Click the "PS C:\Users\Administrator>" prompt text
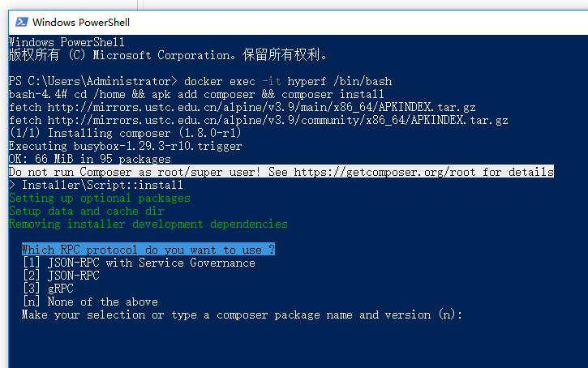Image resolution: width=588 pixels, height=368 pixels. coord(93,81)
